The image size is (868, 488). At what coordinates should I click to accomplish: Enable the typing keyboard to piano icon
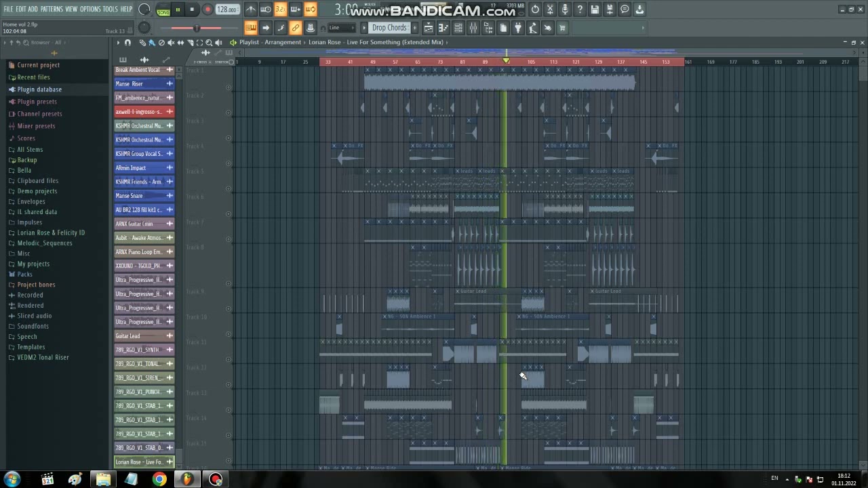pyautogui.click(x=251, y=28)
